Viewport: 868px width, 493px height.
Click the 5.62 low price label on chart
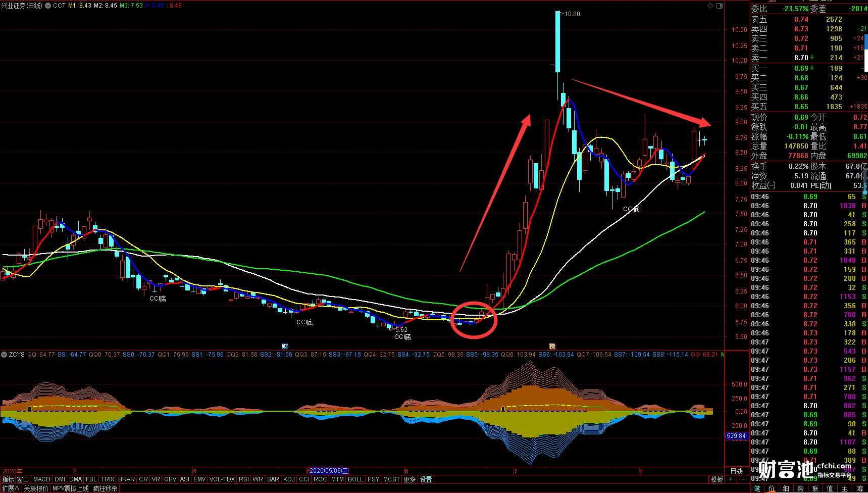click(x=401, y=330)
